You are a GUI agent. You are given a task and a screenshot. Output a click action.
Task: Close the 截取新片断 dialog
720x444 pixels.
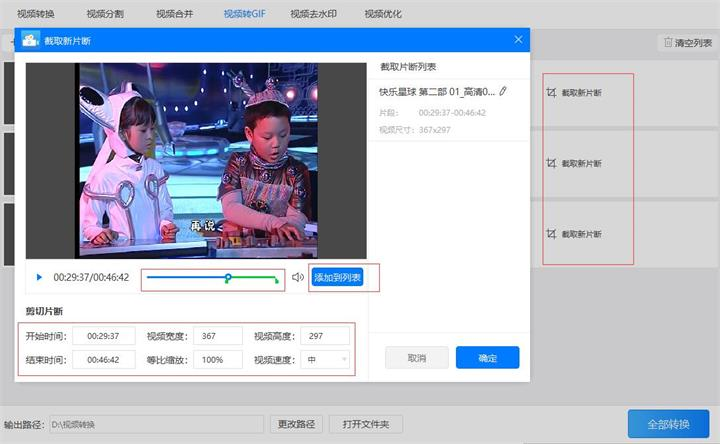coord(518,40)
